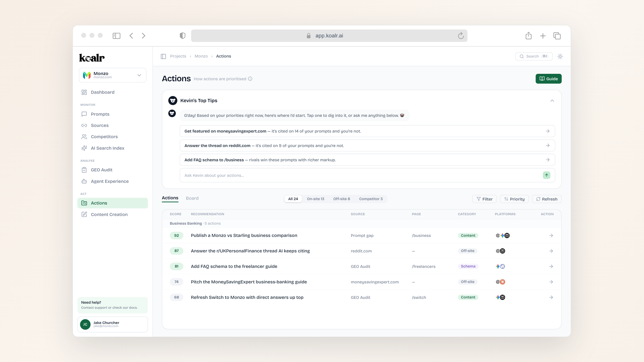
Task: Click How actions are prioritised
Action: point(220,79)
